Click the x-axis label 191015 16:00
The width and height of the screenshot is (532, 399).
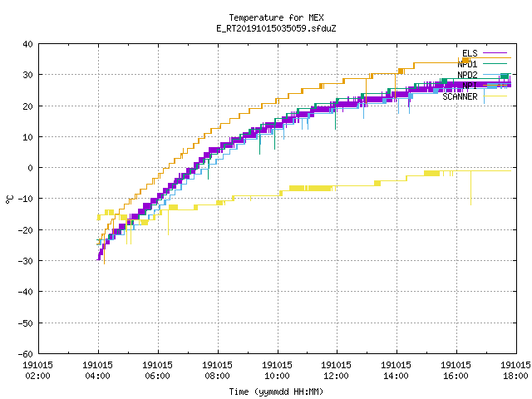click(x=456, y=370)
